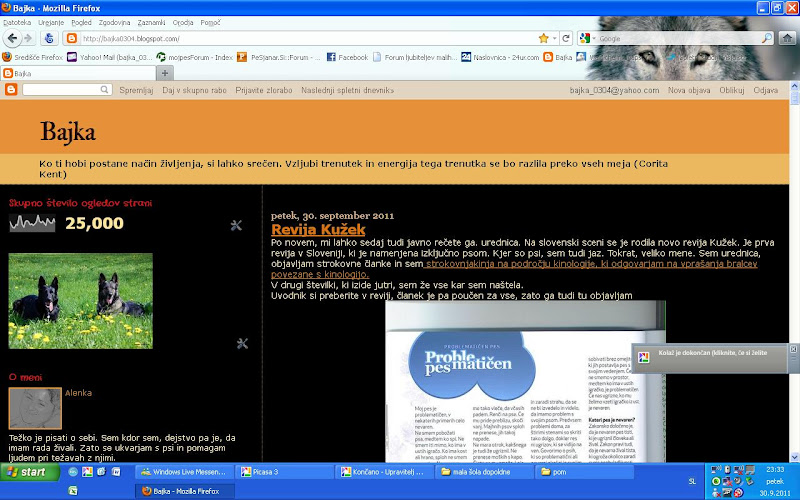Switch to Windows Live Messenger in taskbar
Screen dimensions: 800x500
(184, 472)
